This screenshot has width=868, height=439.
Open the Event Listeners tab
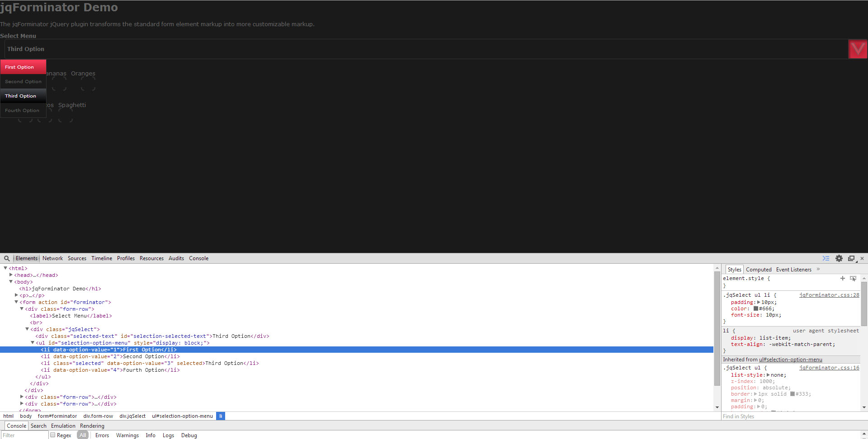[x=793, y=270]
